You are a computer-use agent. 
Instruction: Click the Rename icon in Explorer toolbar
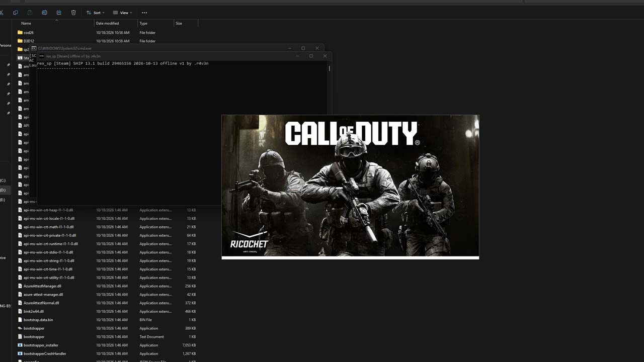tap(44, 13)
